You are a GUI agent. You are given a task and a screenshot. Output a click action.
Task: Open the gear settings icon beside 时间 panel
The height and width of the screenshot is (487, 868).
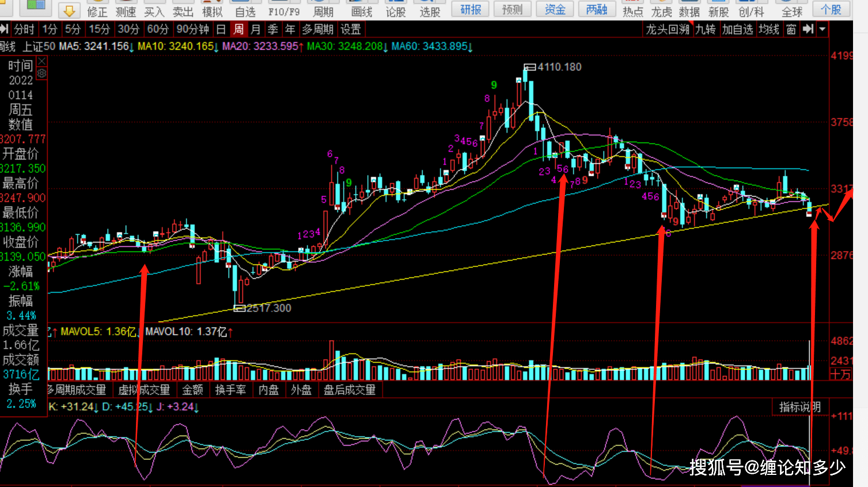(x=41, y=74)
